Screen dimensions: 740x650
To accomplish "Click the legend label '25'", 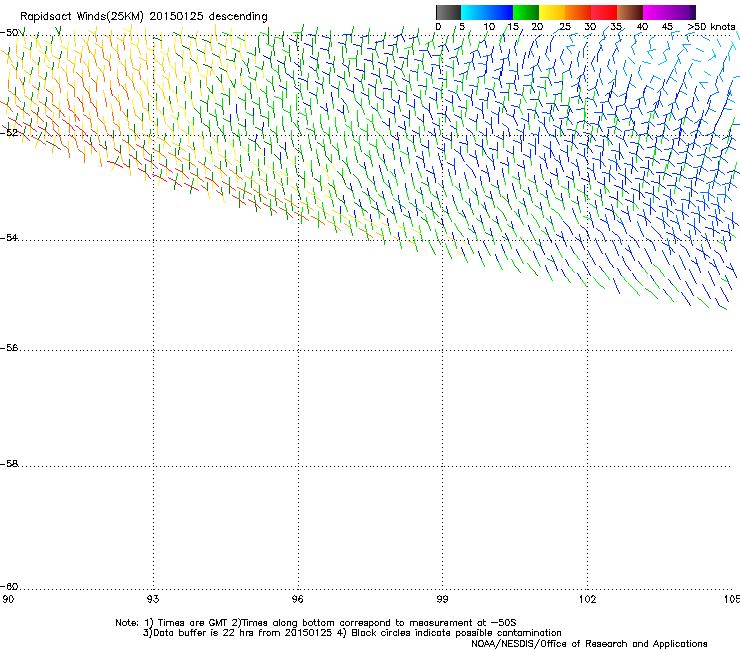I will pyautogui.click(x=565, y=27).
